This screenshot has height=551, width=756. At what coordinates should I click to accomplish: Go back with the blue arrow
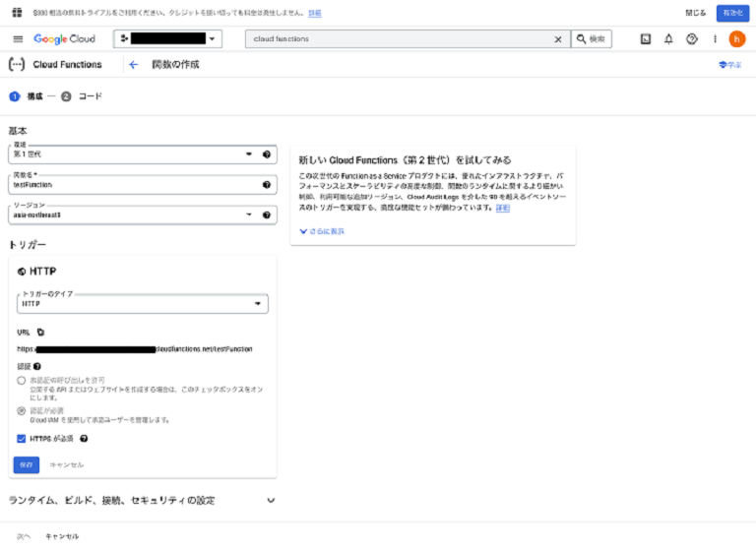(134, 65)
